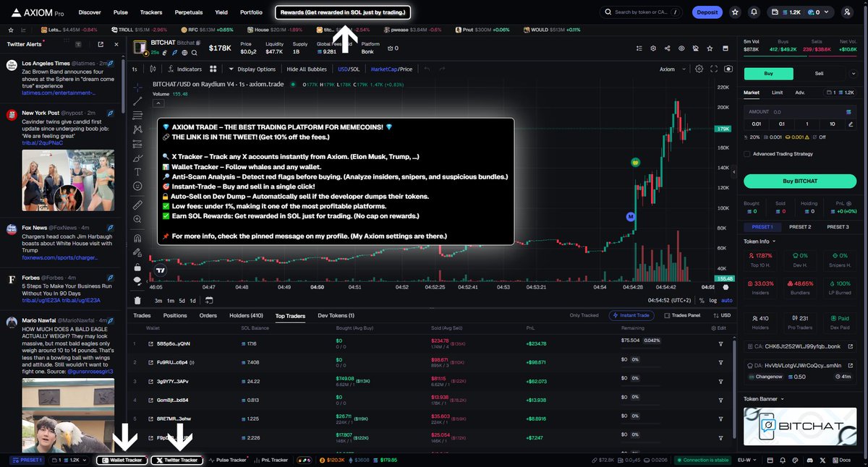868x467 pixels.
Task: Switch between MarketCap and Price view
Action: pos(391,69)
